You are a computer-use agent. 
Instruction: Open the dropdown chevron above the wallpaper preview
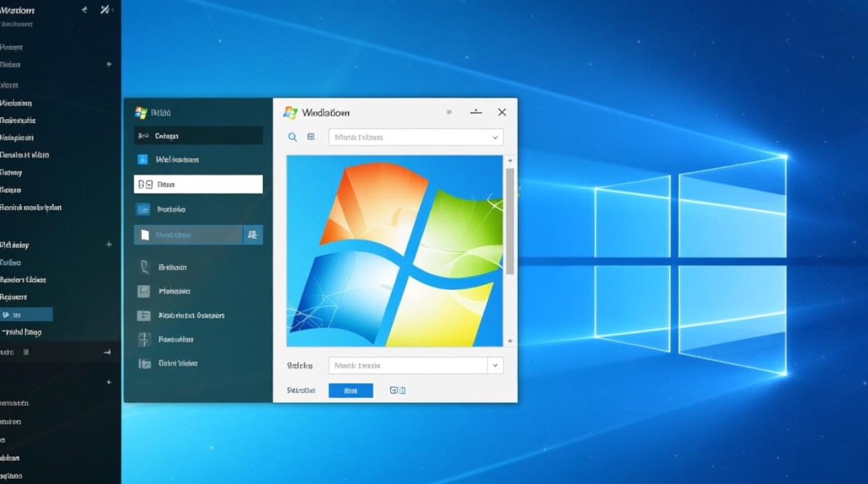point(495,137)
